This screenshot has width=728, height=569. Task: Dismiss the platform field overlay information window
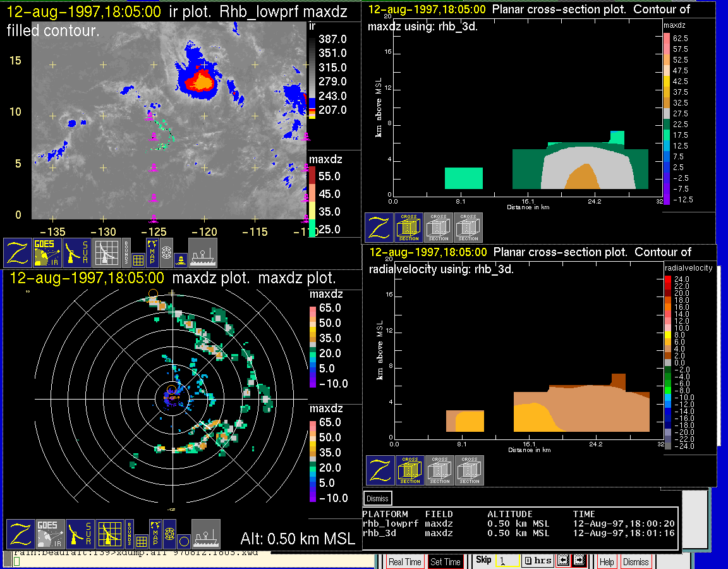click(x=379, y=498)
